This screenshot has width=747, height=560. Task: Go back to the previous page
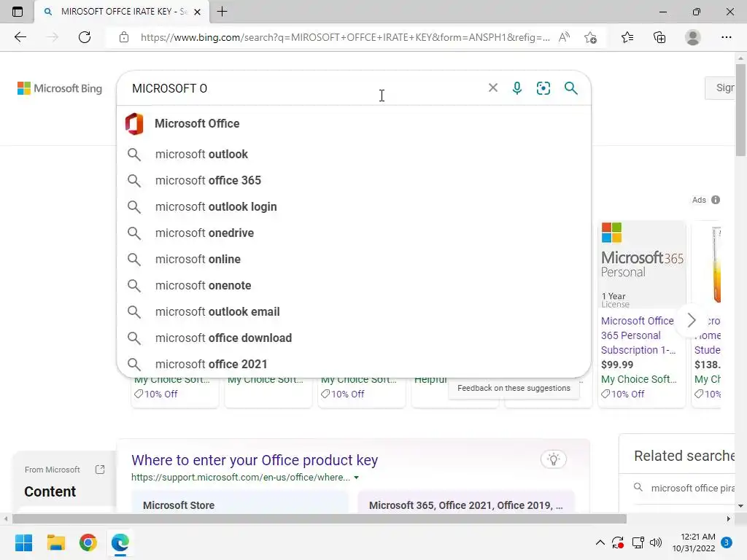20,37
